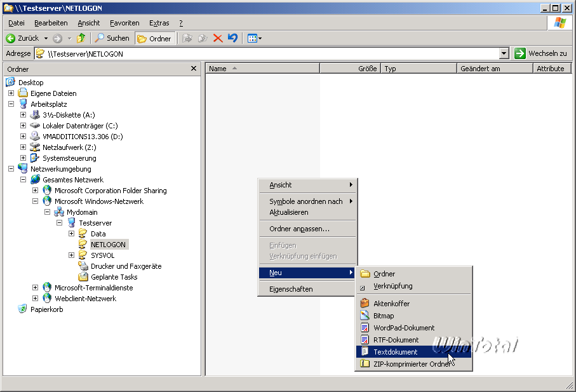576x392 pixels.
Task: Select the Gesamtes Netzwerk globe icon
Action: (x=36, y=180)
